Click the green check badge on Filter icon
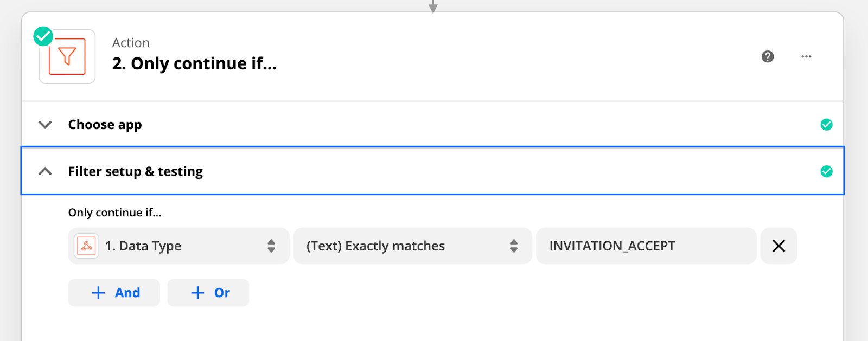The height and width of the screenshot is (341, 868). click(43, 37)
